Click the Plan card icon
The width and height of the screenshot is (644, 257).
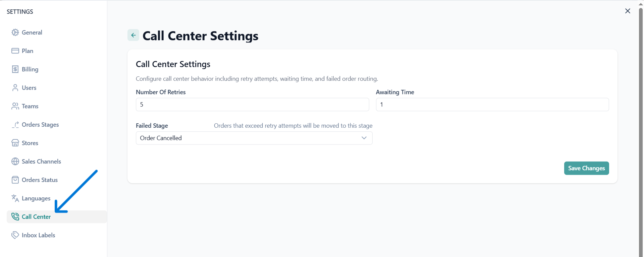[15, 51]
